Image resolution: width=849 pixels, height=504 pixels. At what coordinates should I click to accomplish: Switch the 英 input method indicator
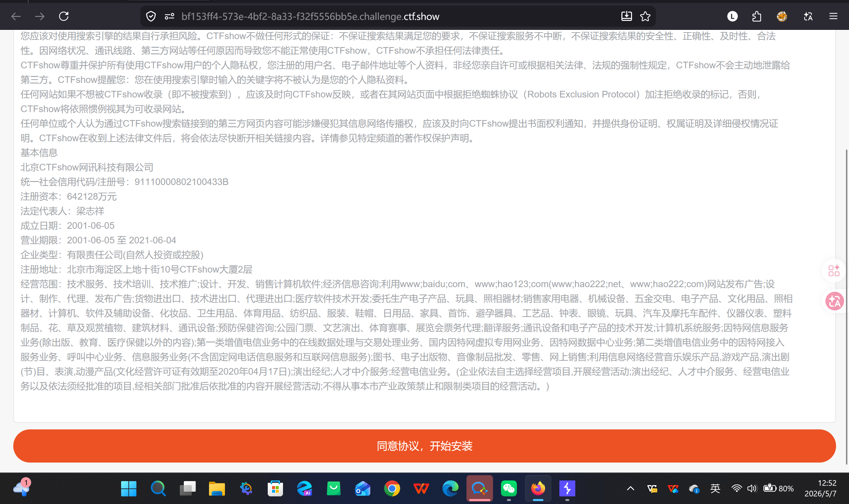point(715,488)
